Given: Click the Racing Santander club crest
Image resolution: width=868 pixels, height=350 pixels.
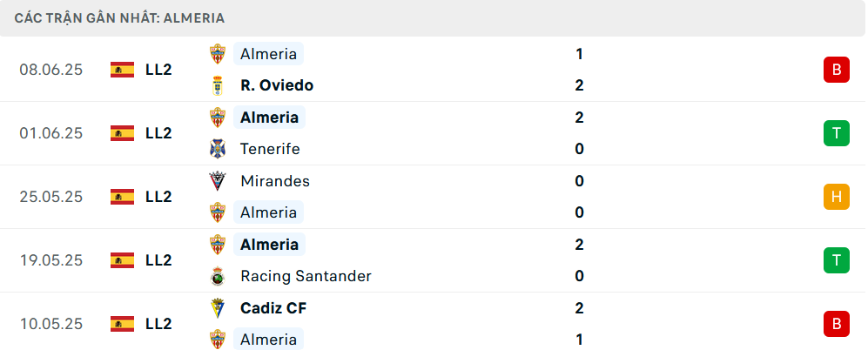Looking at the screenshot, I should (218, 276).
